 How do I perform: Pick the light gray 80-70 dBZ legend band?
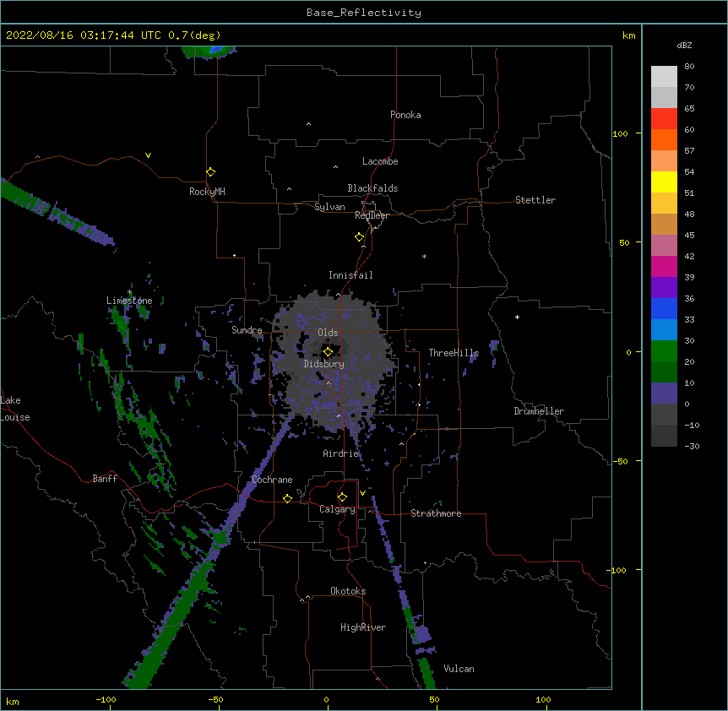664,77
